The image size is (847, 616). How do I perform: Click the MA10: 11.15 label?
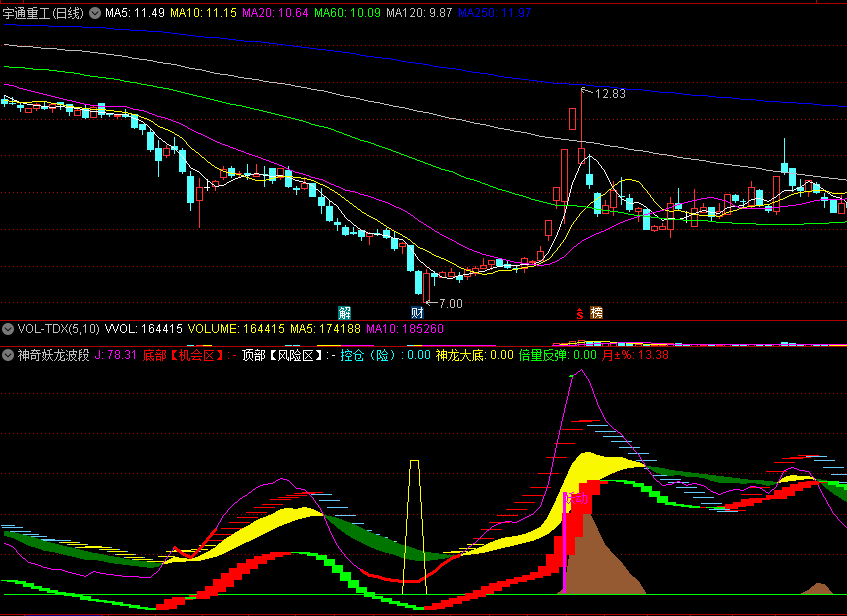click(204, 13)
